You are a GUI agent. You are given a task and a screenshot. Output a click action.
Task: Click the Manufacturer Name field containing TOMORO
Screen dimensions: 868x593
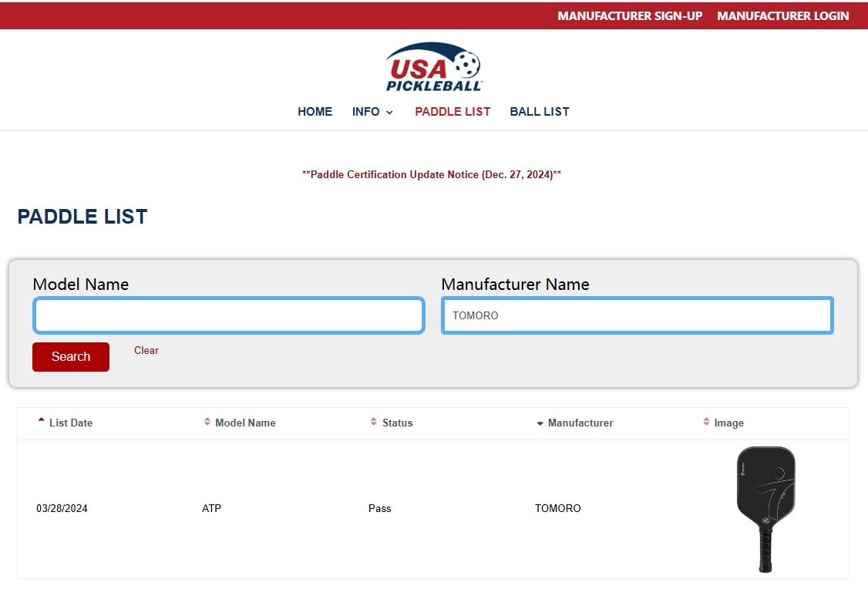[637, 315]
